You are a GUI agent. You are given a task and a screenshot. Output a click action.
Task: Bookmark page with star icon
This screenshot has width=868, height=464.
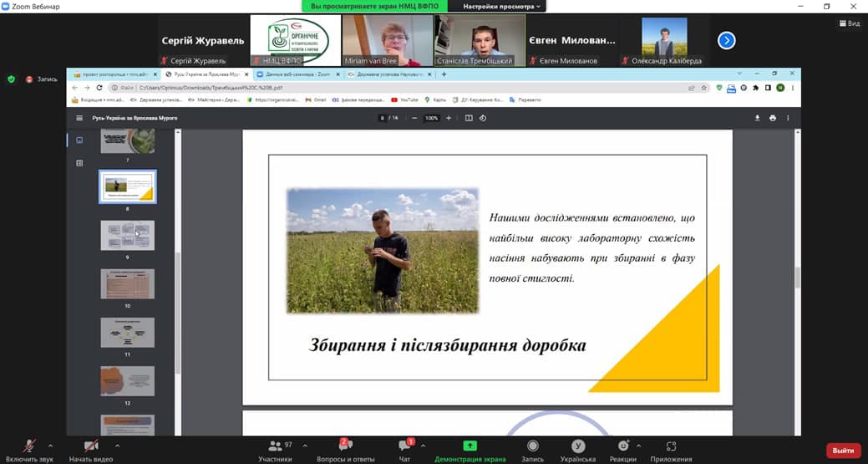click(704, 88)
